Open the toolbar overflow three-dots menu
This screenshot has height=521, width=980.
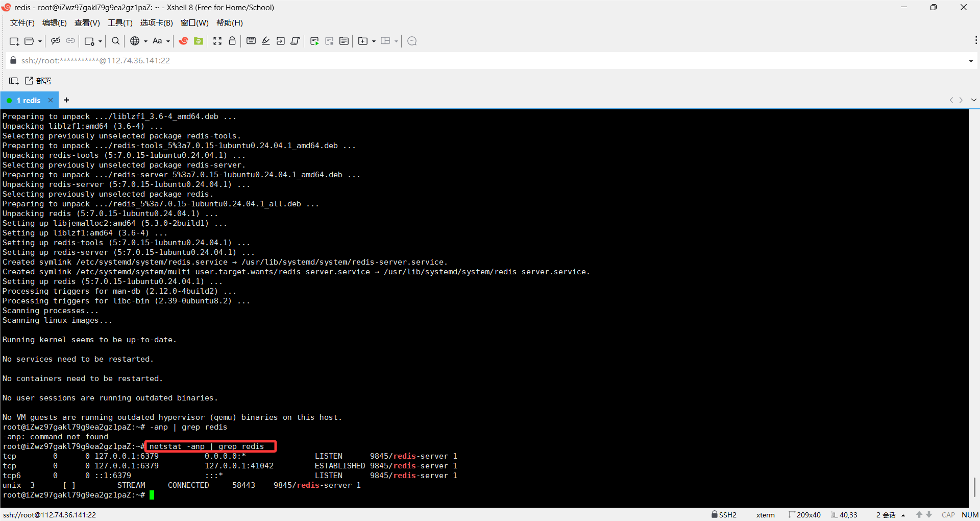pyautogui.click(x=976, y=40)
